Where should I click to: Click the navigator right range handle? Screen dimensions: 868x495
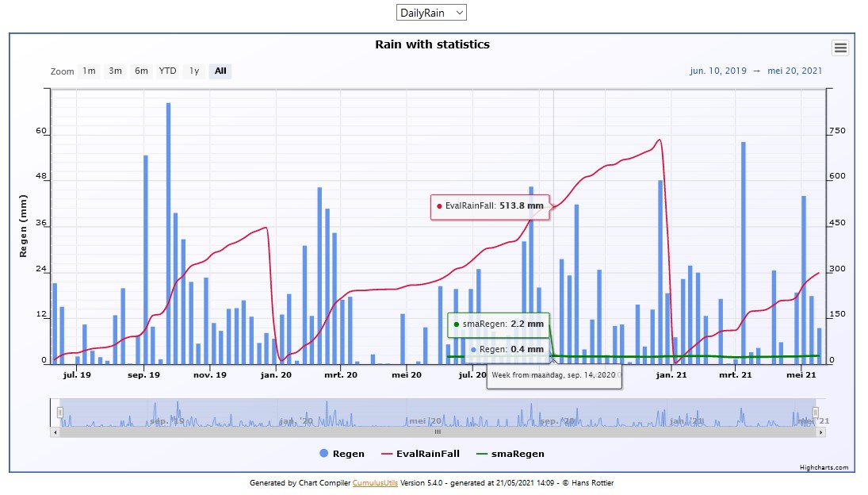(815, 412)
